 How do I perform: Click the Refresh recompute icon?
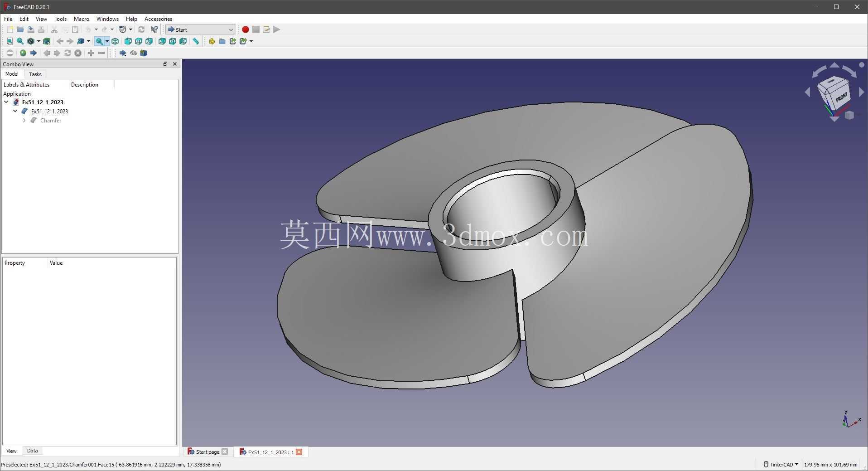141,29
